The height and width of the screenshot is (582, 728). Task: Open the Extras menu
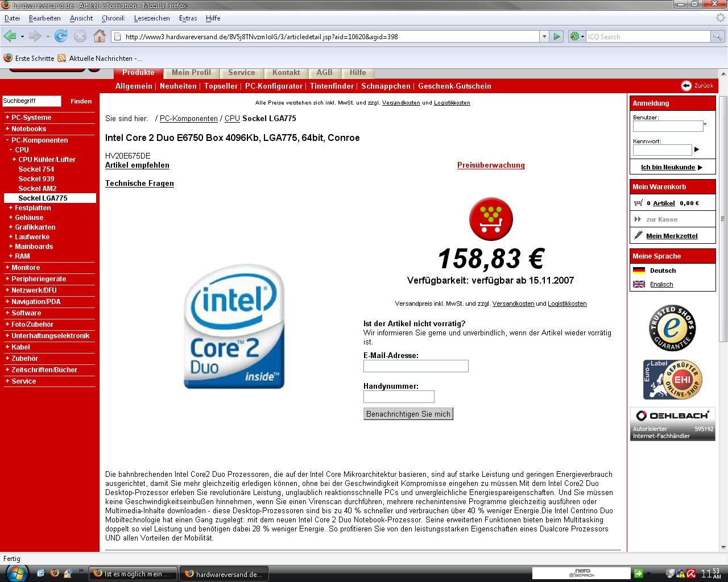point(188,18)
